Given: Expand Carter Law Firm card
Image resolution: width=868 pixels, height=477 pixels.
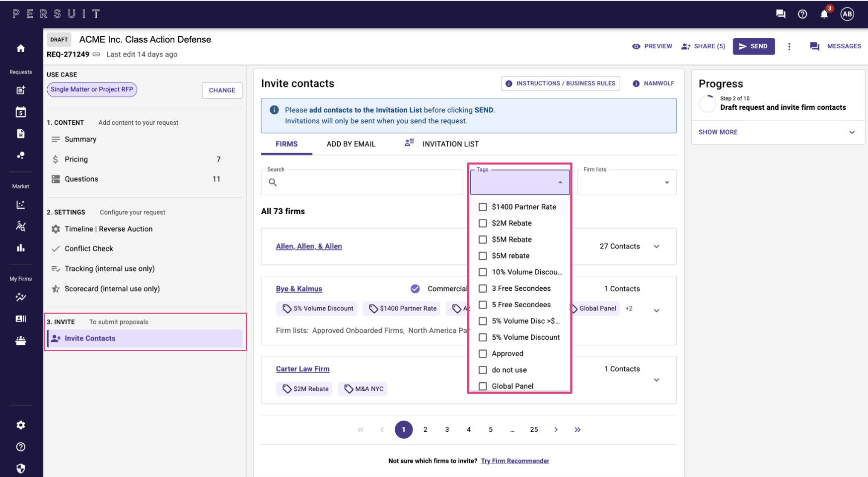Looking at the screenshot, I should click(x=656, y=380).
